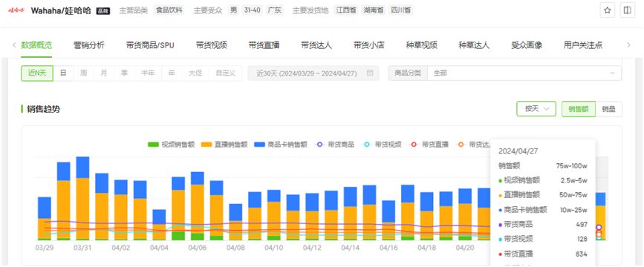
Task: Select the 季 period option
Action: [x=124, y=73]
